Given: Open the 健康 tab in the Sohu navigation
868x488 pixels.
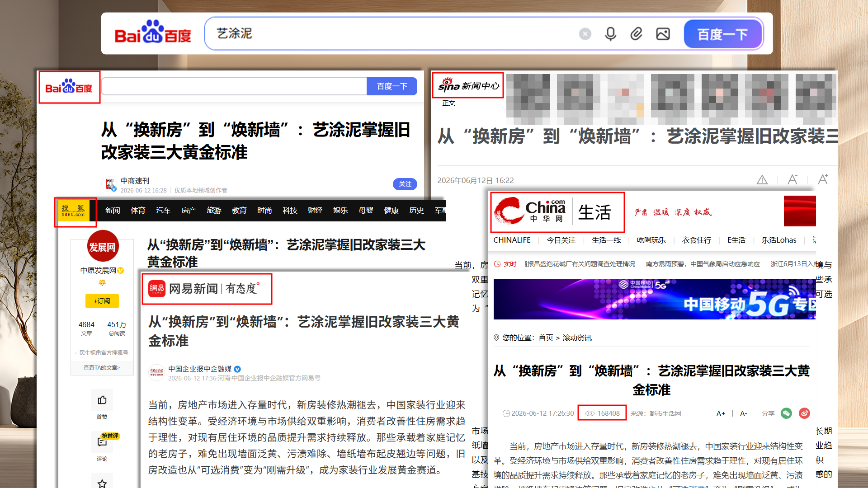Looking at the screenshot, I should (391, 211).
